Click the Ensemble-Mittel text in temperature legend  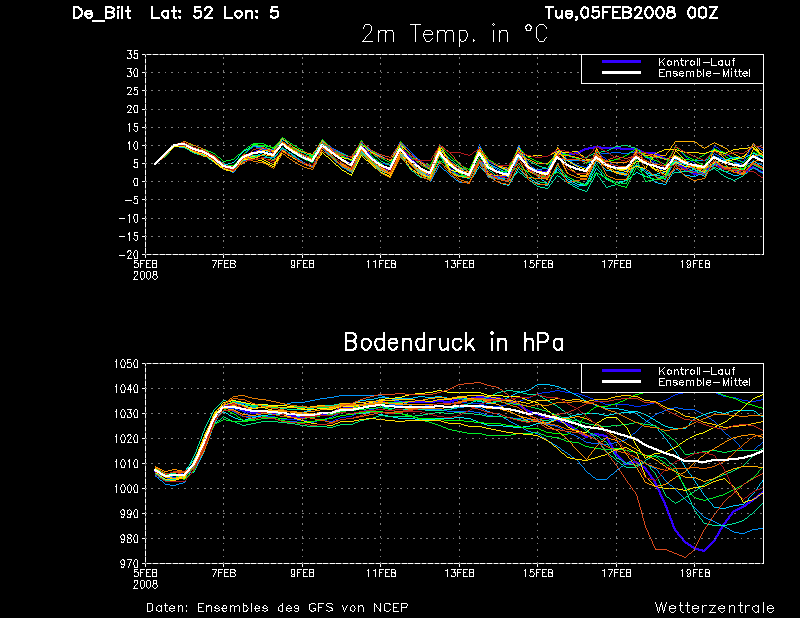tap(704, 73)
